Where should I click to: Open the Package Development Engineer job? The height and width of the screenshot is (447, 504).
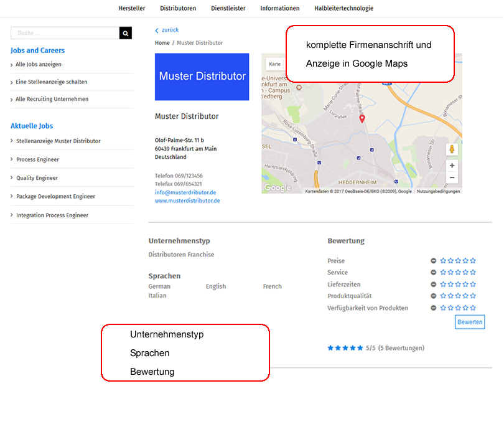[55, 197]
